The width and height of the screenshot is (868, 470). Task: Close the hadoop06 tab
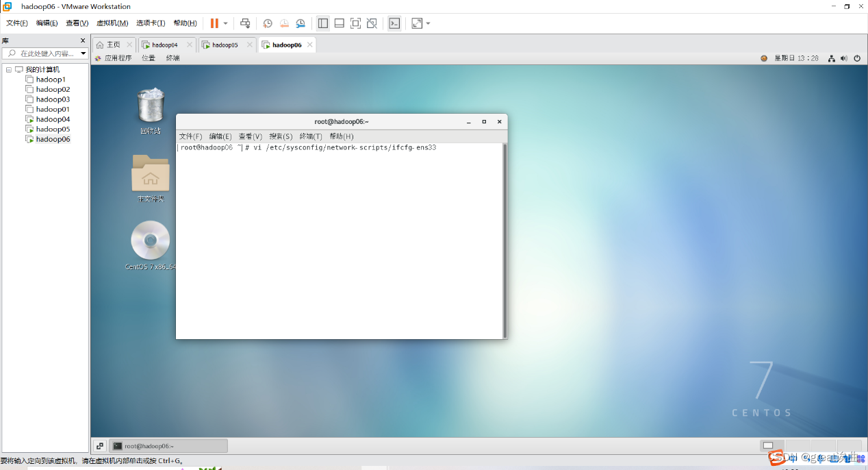(x=309, y=45)
